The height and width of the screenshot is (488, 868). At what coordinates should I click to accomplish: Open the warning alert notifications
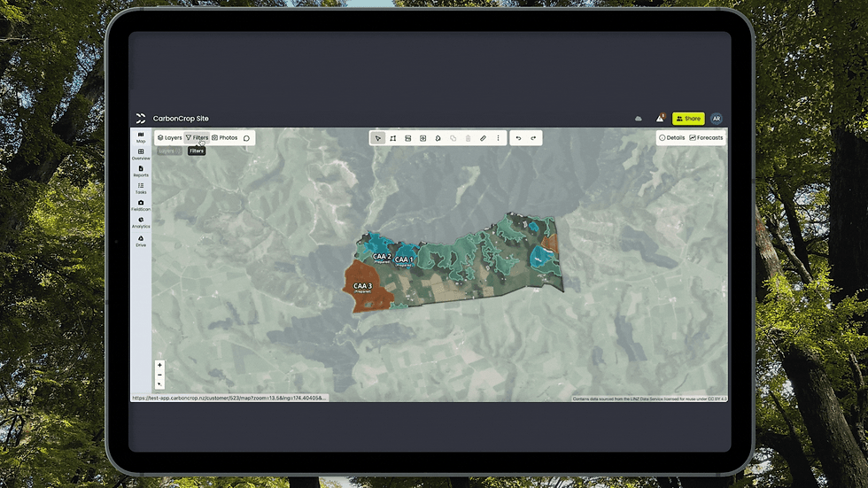(x=660, y=118)
